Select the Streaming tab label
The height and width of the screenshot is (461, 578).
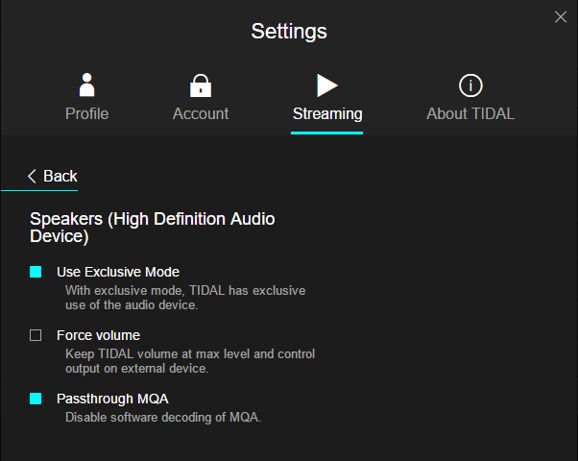click(327, 114)
